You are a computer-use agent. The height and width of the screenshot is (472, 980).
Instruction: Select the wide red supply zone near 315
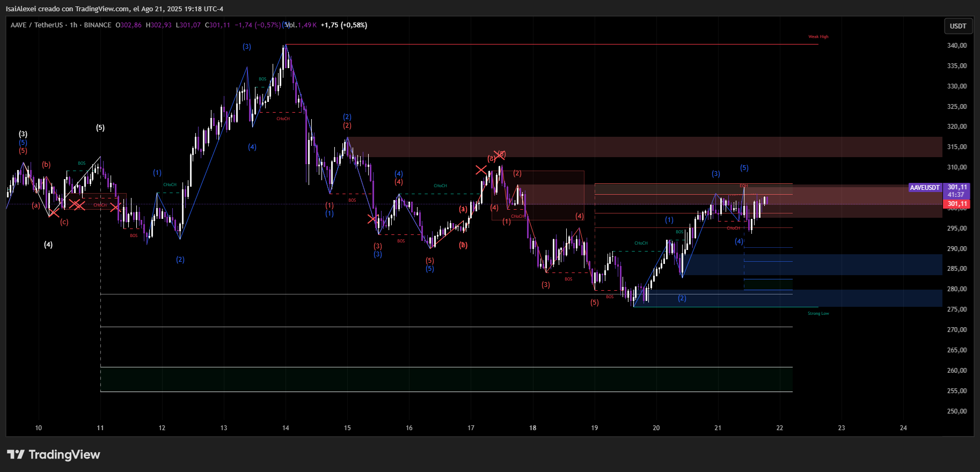(644, 147)
